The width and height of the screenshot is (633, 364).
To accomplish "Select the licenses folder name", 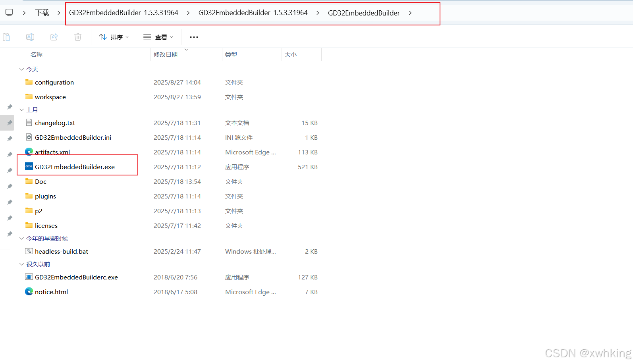I will (x=46, y=226).
